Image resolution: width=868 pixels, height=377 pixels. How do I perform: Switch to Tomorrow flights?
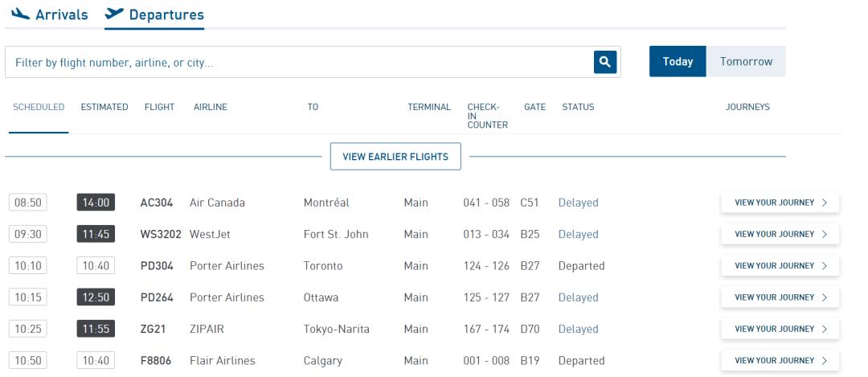point(746,61)
